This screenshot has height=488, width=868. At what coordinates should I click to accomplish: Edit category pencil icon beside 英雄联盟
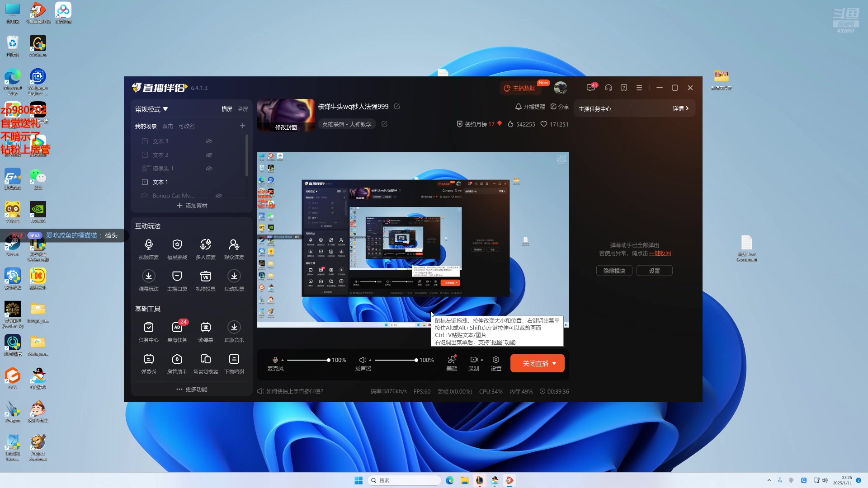pos(384,124)
